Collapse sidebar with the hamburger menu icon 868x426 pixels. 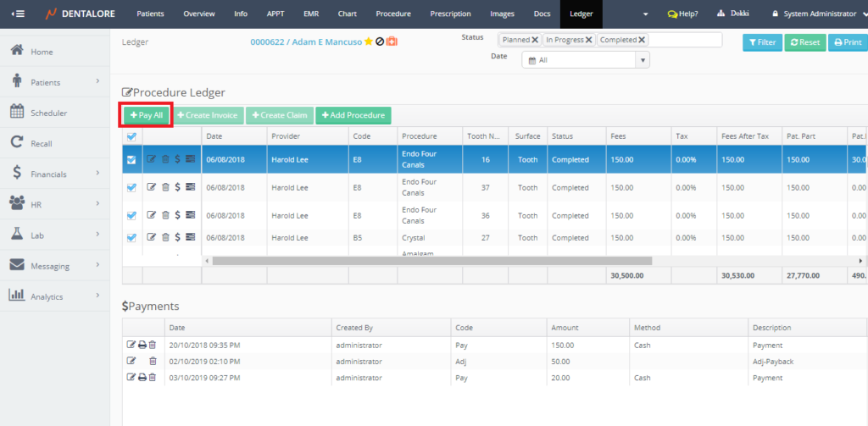(x=18, y=14)
